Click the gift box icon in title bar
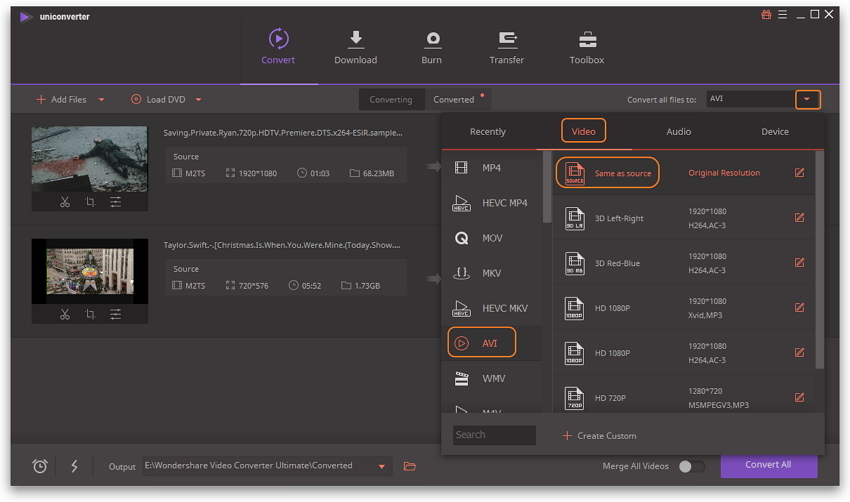 [x=766, y=15]
